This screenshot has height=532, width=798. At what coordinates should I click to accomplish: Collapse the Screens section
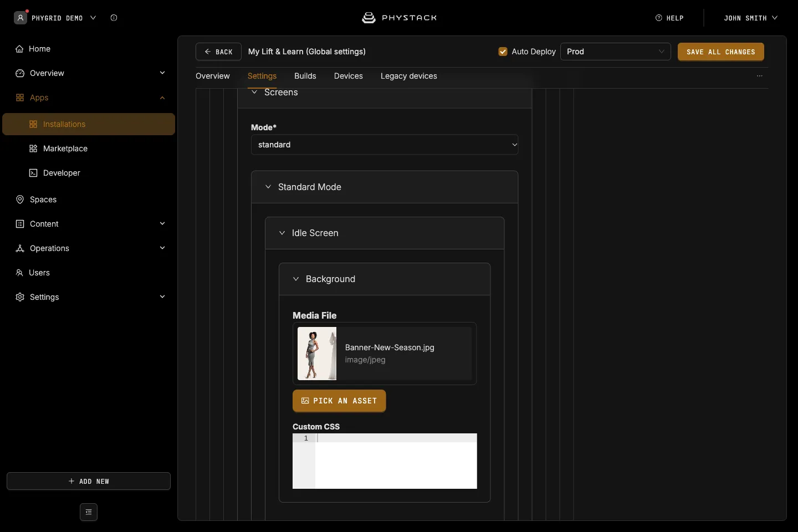(254, 92)
